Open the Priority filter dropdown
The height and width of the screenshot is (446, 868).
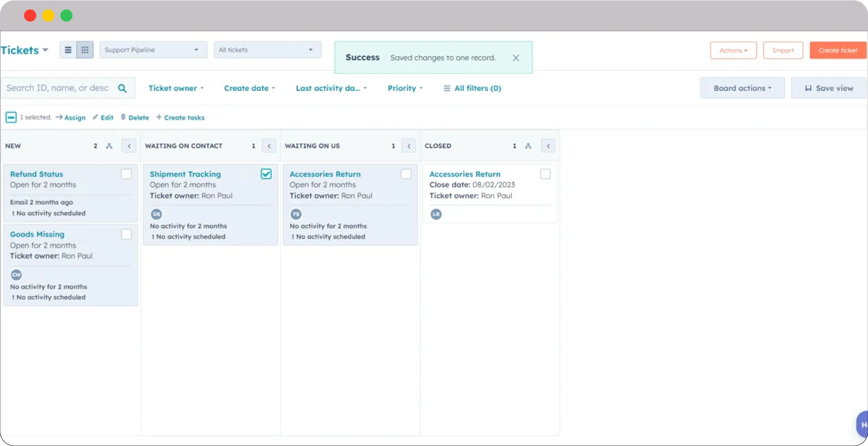click(x=405, y=88)
